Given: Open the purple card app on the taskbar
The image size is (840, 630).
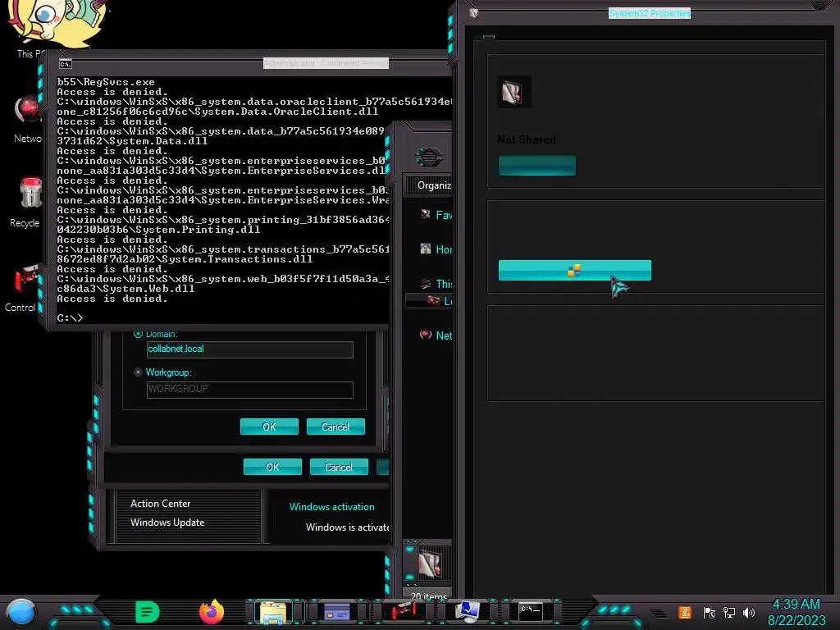Looking at the screenshot, I should (x=337, y=612).
